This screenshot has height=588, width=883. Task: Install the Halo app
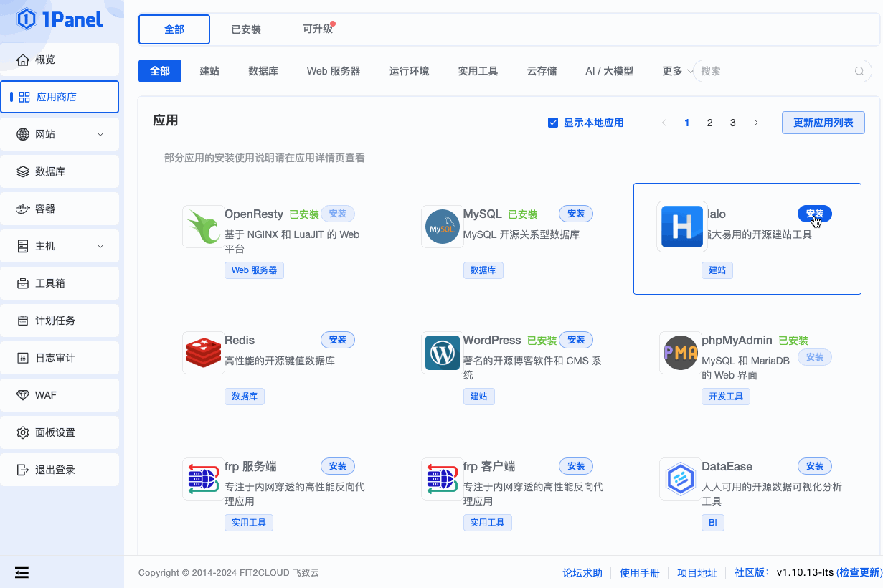pyautogui.click(x=815, y=214)
